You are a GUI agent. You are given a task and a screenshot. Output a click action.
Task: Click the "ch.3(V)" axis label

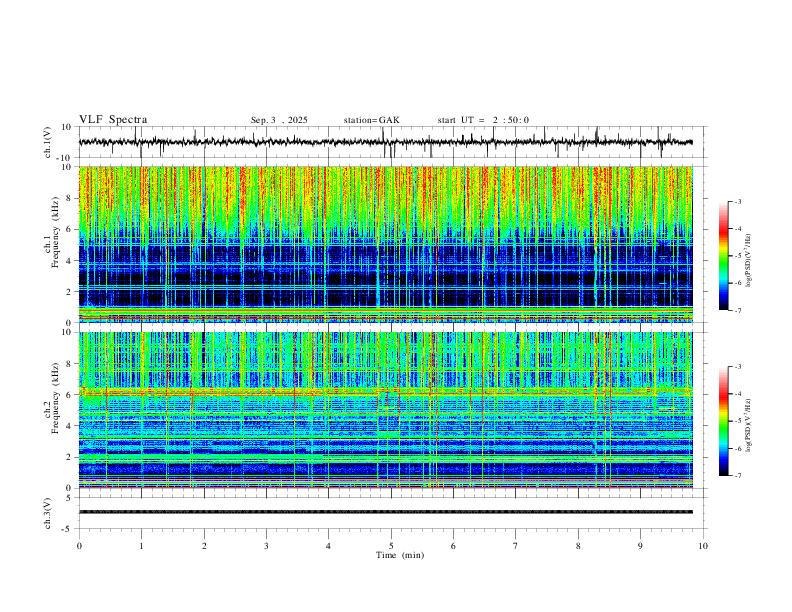(48, 514)
